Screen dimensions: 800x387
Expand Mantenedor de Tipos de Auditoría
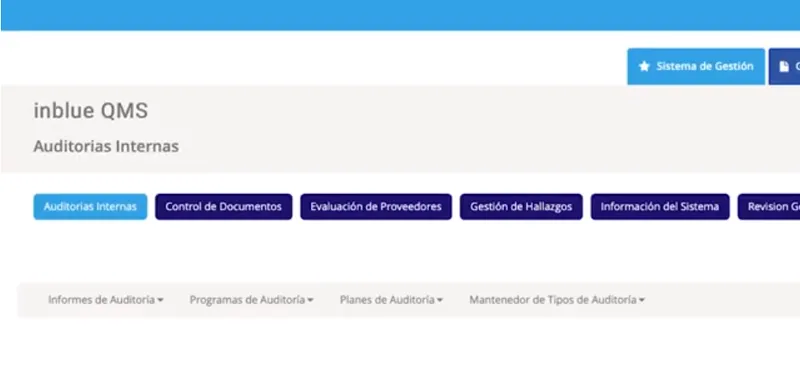coord(557,300)
